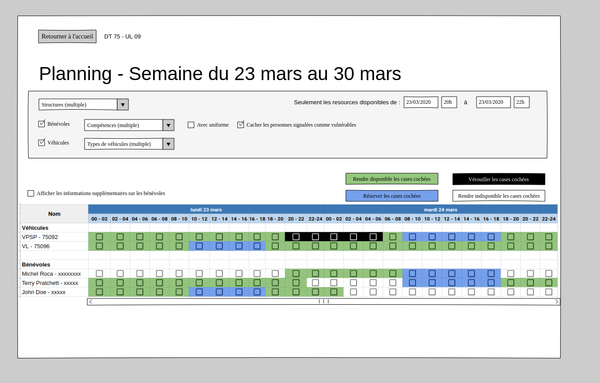Check John Doe reserved box lundi 12 - 14
This screenshot has width=600, height=383.
pos(219,292)
